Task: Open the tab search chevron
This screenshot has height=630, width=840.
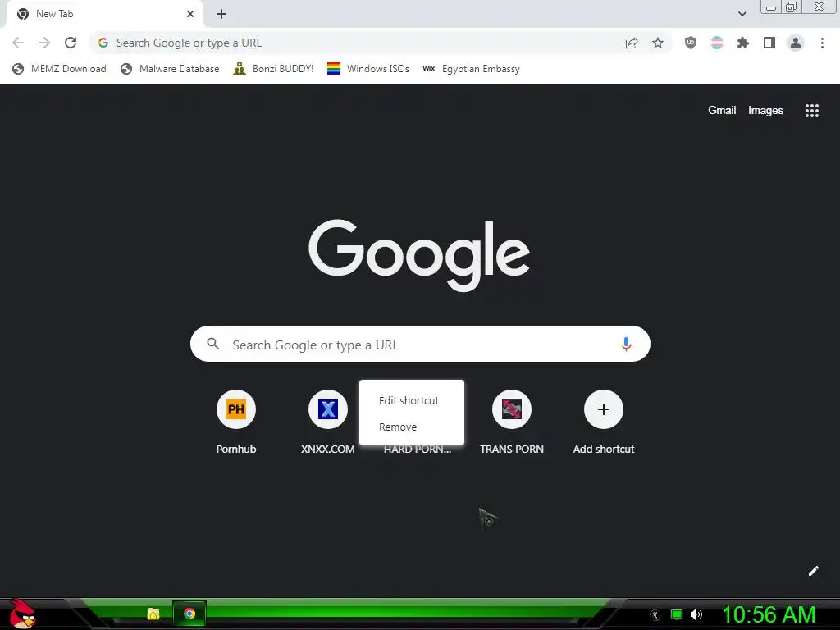Action: tap(742, 14)
